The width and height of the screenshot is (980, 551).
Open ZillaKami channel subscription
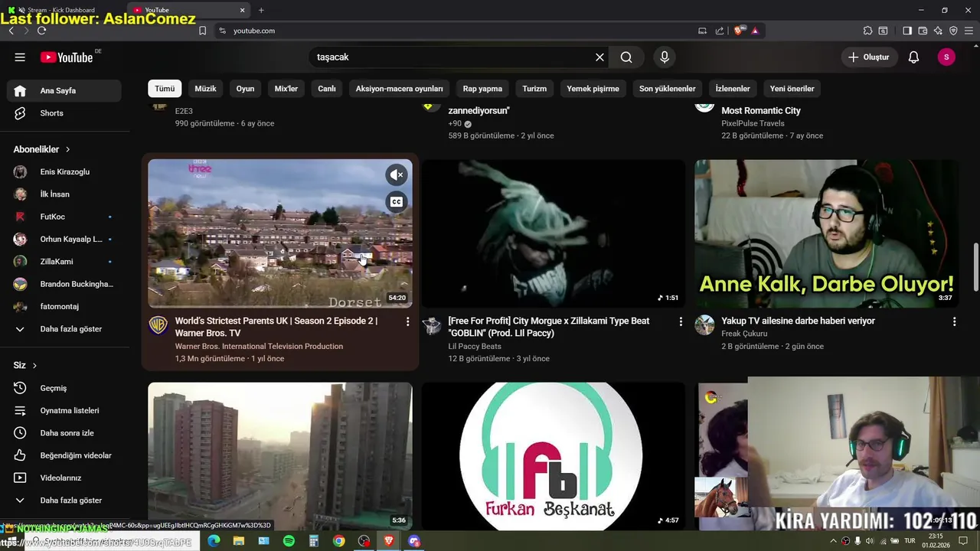(64, 262)
